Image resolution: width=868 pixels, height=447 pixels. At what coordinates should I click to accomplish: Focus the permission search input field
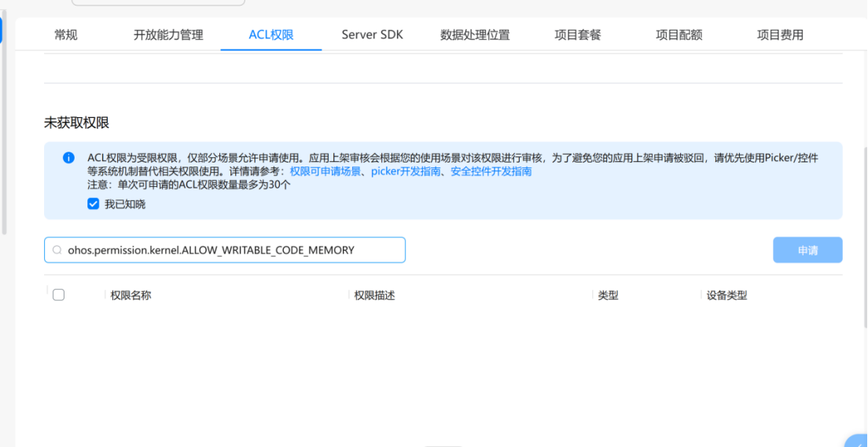[228, 251]
